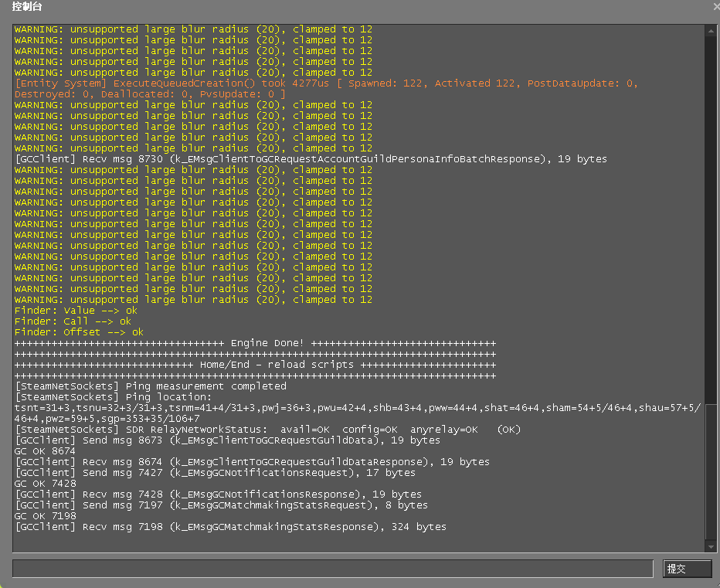Image resolution: width=720 pixels, height=588 pixels.
Task: Click the 'GC OK 7198' line
Action: 45,516
